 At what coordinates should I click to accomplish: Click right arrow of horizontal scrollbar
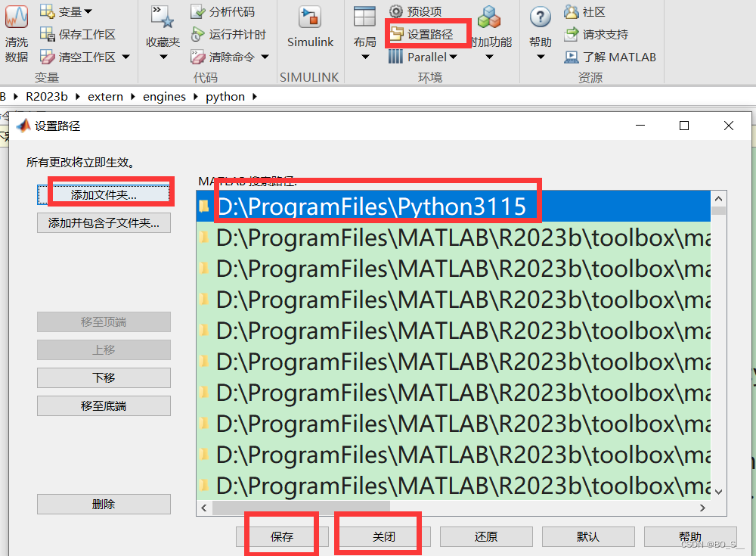tap(702, 508)
